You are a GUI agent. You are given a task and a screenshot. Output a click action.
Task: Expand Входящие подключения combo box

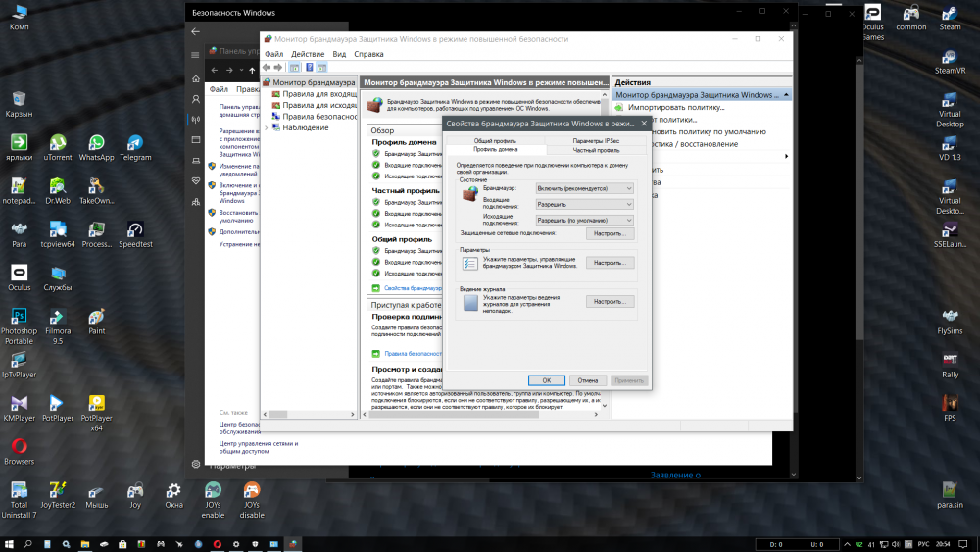pos(584,204)
